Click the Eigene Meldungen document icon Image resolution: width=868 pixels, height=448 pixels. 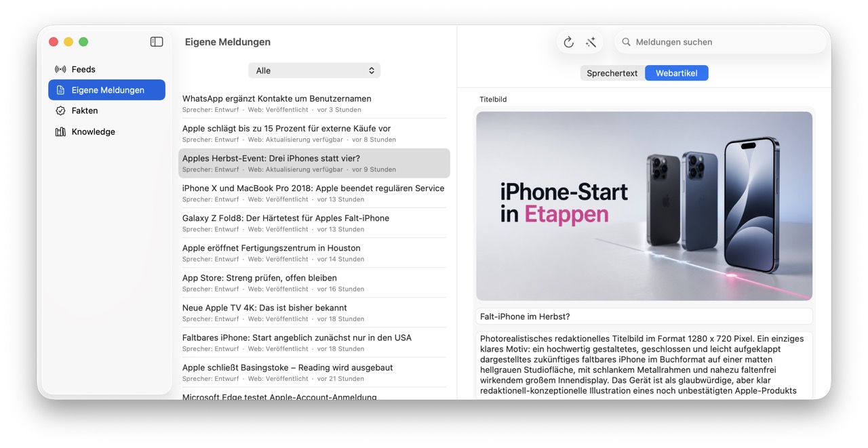[x=60, y=90]
